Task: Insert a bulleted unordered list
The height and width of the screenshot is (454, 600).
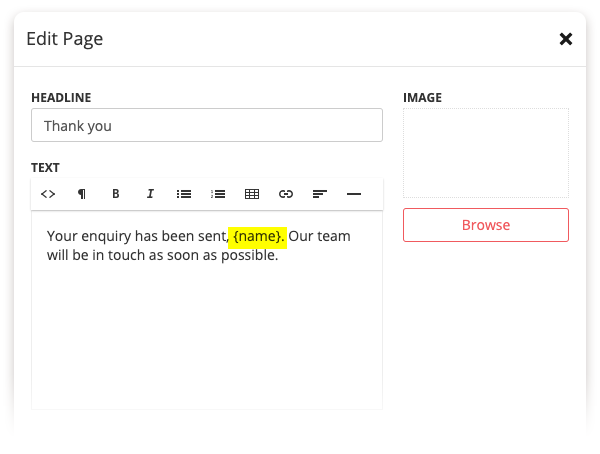Action: point(184,194)
